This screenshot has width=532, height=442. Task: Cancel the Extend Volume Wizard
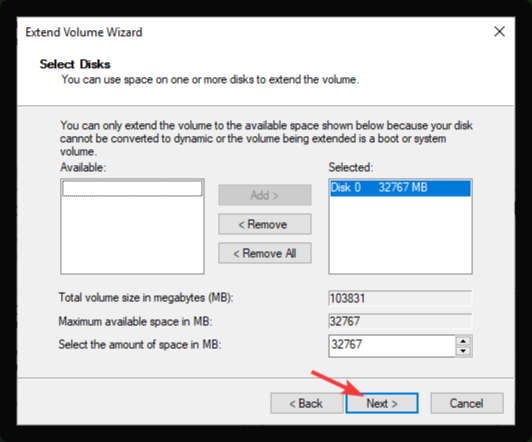[x=467, y=403]
